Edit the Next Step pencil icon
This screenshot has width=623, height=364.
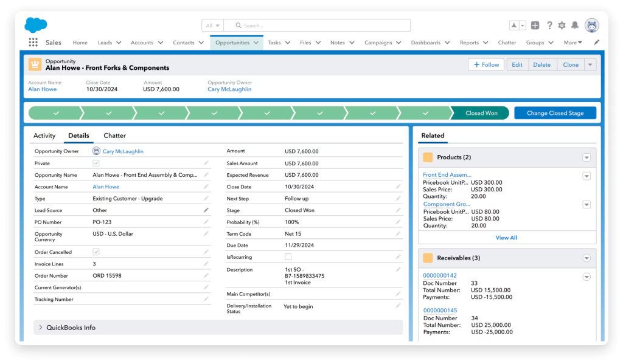(398, 199)
